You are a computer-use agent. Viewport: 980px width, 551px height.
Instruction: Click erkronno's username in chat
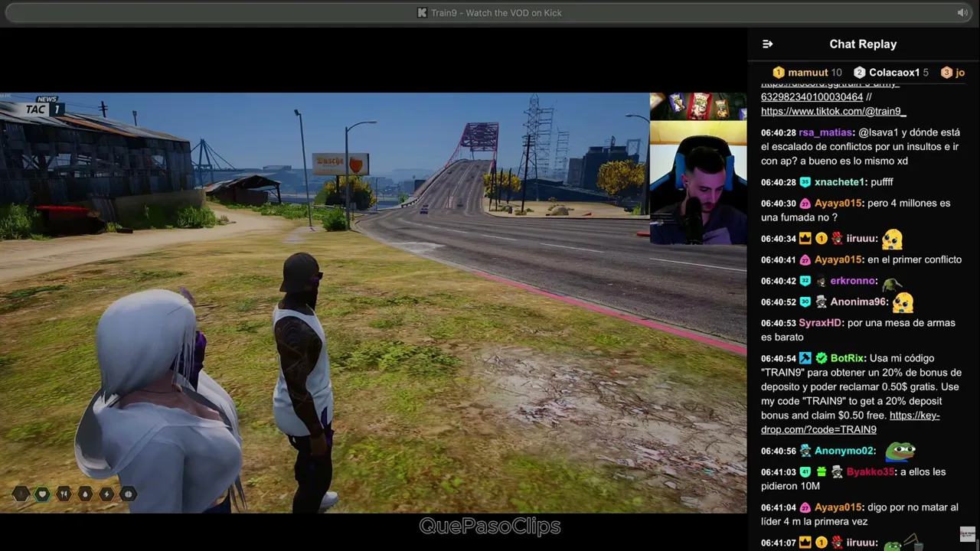(854, 282)
